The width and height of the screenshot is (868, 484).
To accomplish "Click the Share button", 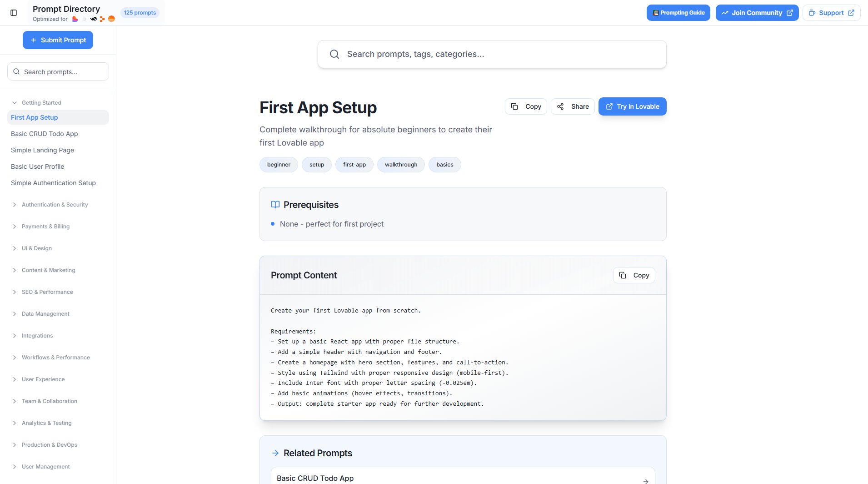I will [573, 106].
